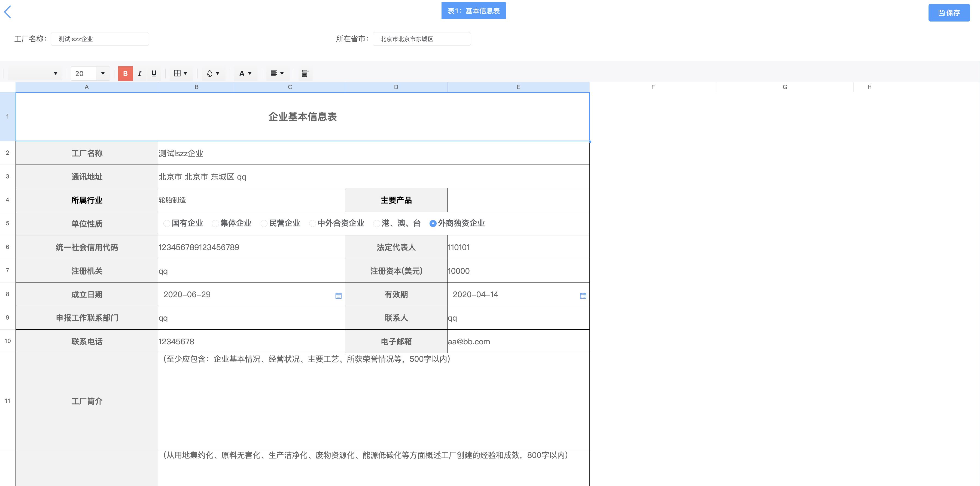Open calendar for 成立日期 date
The image size is (980, 486).
tap(338, 296)
